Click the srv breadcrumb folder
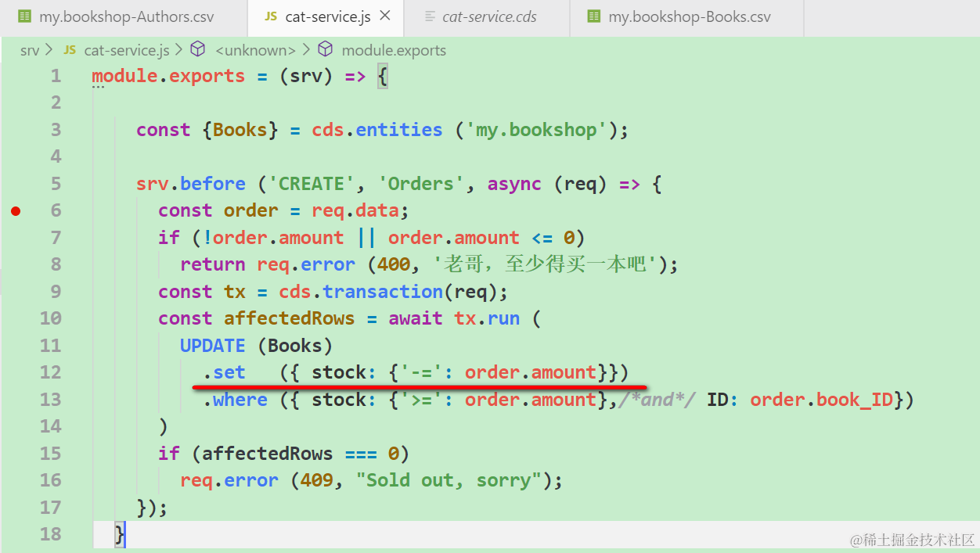This screenshot has width=980, height=553. click(x=30, y=50)
